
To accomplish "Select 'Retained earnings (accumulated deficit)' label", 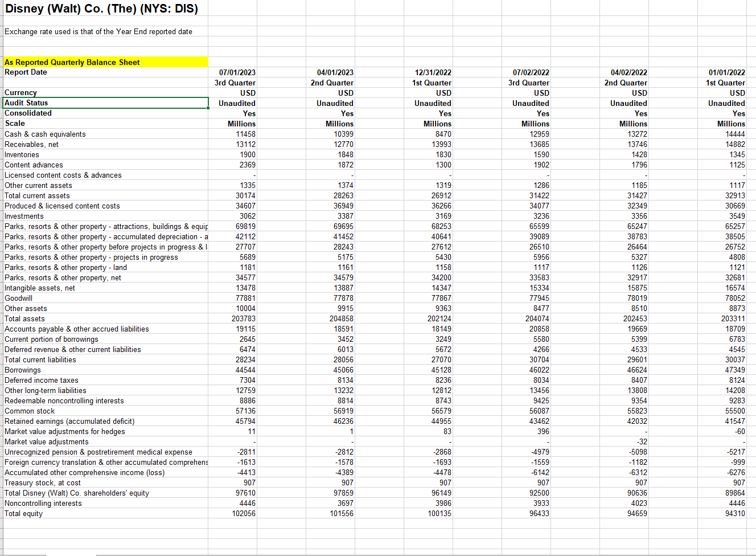I will [69, 421].
